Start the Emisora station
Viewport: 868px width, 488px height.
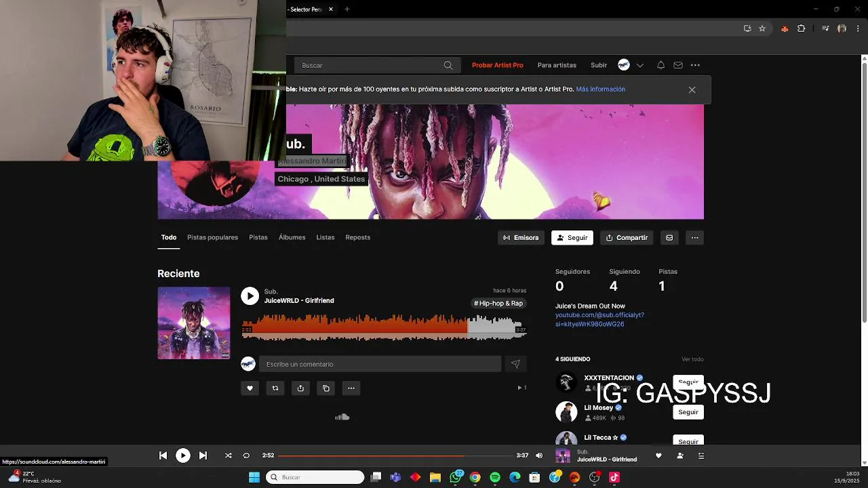pos(521,238)
